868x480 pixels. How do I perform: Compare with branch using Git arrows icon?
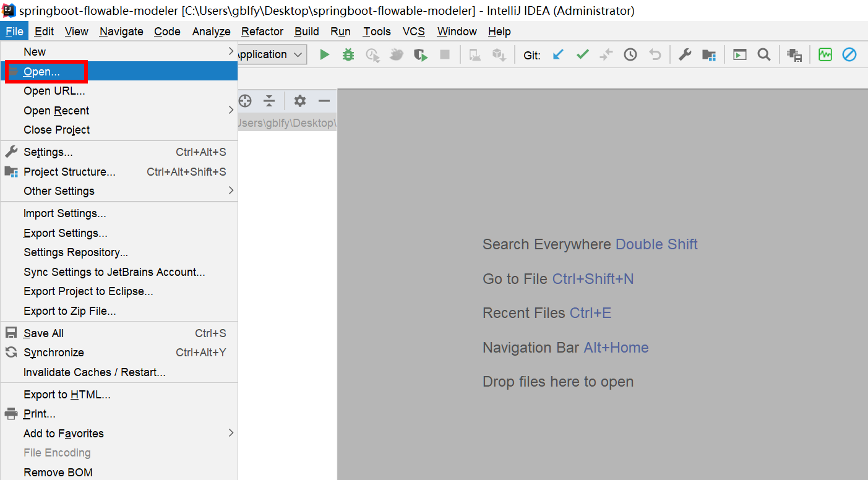[606, 54]
